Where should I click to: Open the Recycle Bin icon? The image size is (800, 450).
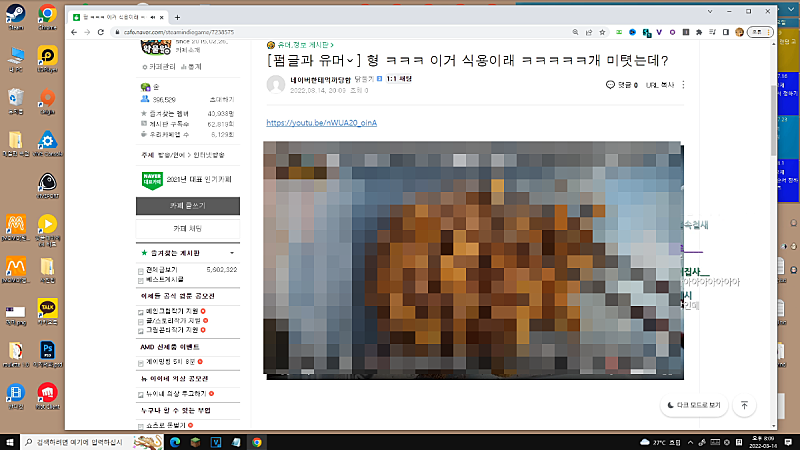[16, 101]
